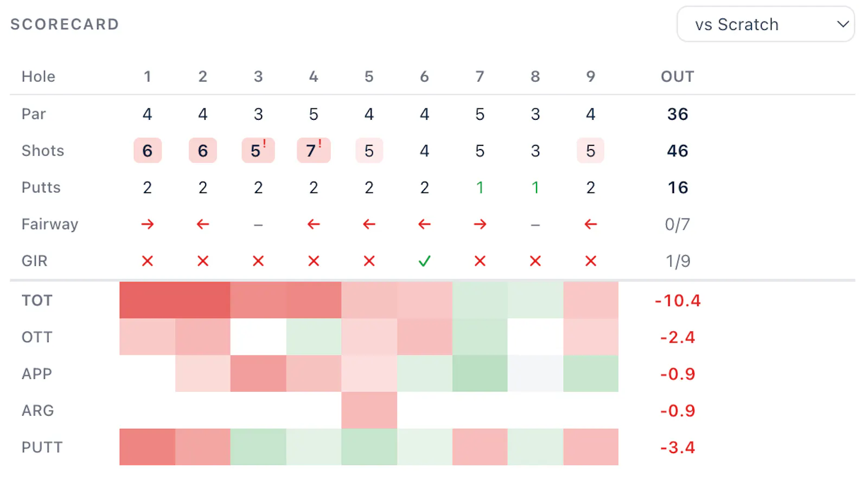The height and width of the screenshot is (490, 868).
Task: Click the red GIR cross on hole 1
Action: [148, 261]
